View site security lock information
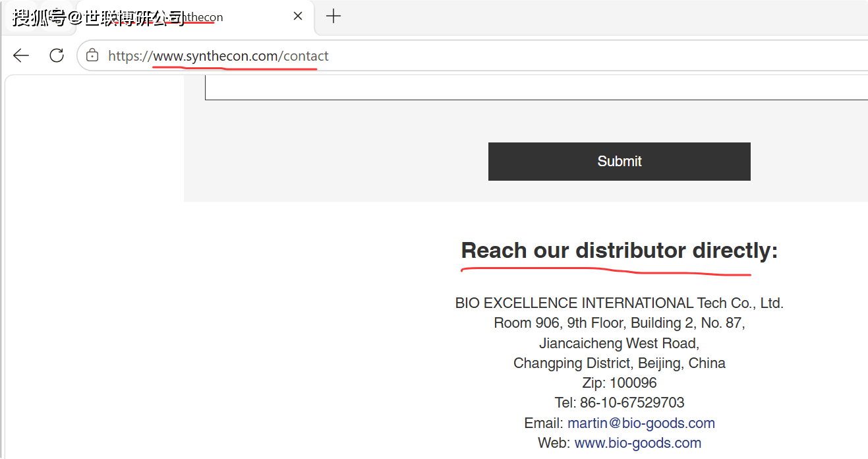Screen dimensions: 868x459 click(x=92, y=55)
